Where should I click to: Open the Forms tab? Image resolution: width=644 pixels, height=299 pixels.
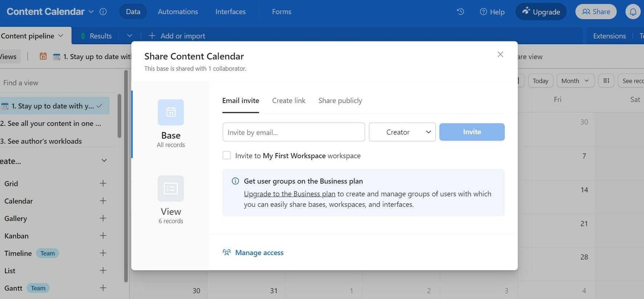(x=282, y=12)
